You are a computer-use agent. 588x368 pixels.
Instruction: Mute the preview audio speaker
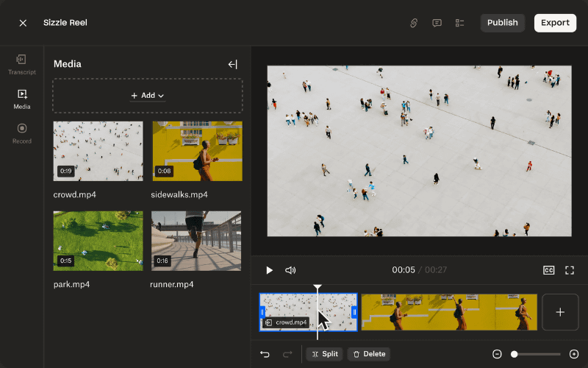[x=290, y=270]
